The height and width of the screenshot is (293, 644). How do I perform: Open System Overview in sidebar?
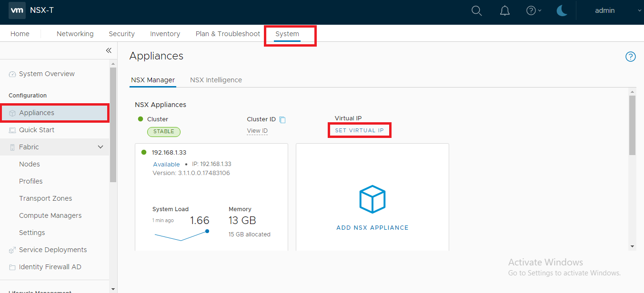click(x=47, y=74)
